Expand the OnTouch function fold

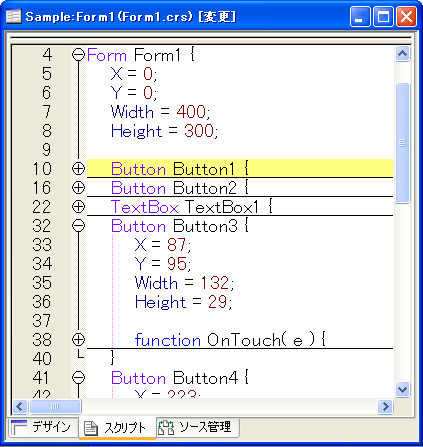(79, 340)
